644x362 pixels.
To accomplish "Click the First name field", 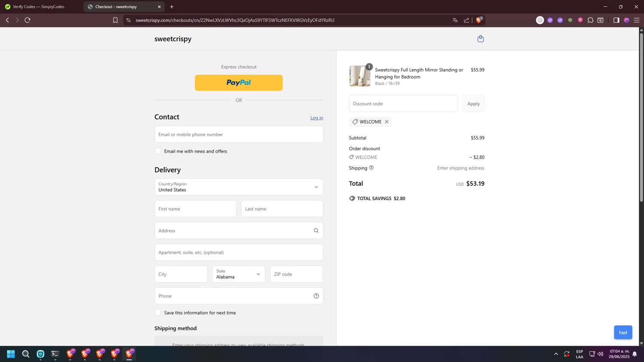I will click(195, 209).
